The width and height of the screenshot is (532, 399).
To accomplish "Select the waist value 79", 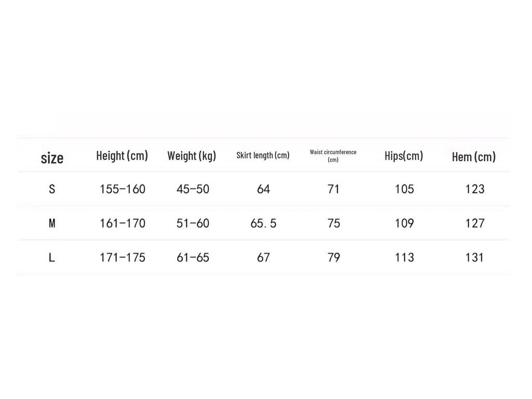I will point(334,258).
